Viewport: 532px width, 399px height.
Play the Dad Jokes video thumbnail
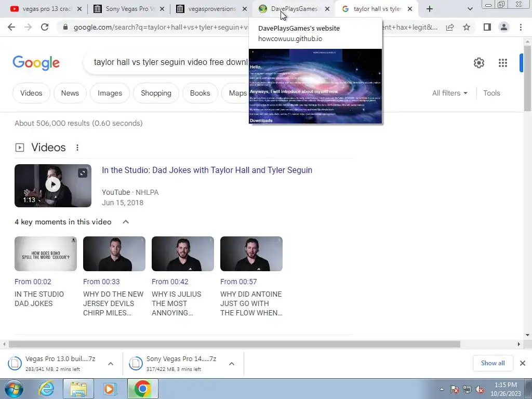53,185
